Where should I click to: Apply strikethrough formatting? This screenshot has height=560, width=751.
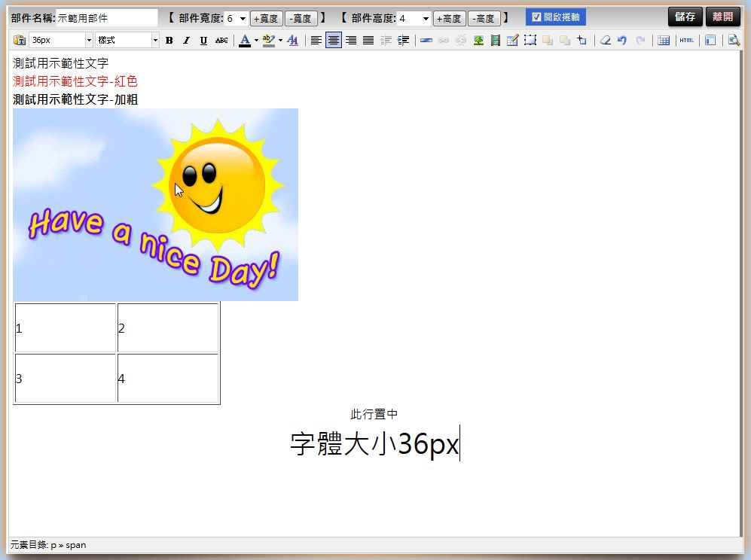pos(221,41)
